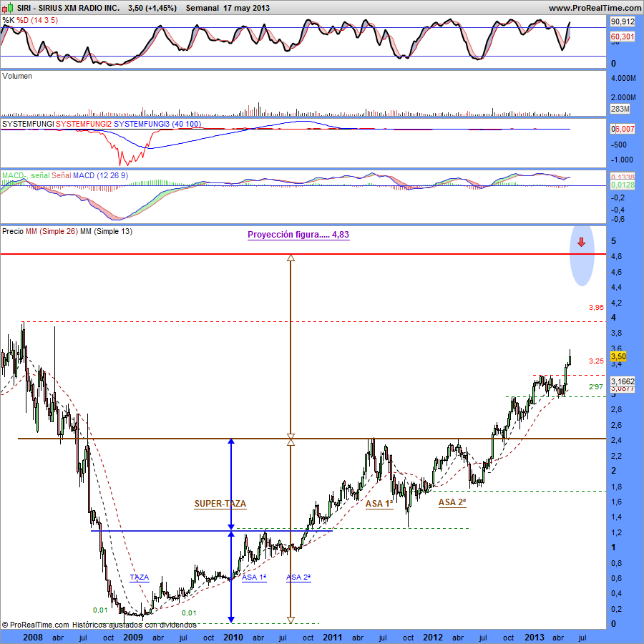The image size is (644, 644).
Task: Click the green 2'97 support label
Action: click(x=596, y=386)
